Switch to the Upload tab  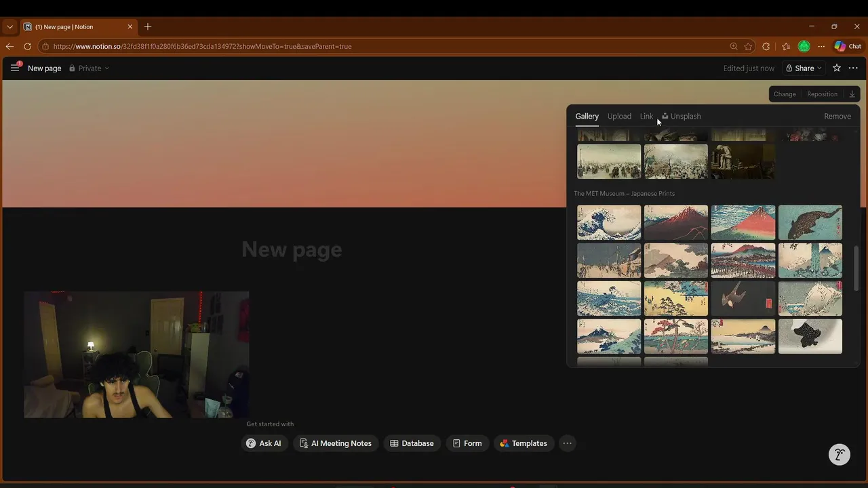[619, 116]
